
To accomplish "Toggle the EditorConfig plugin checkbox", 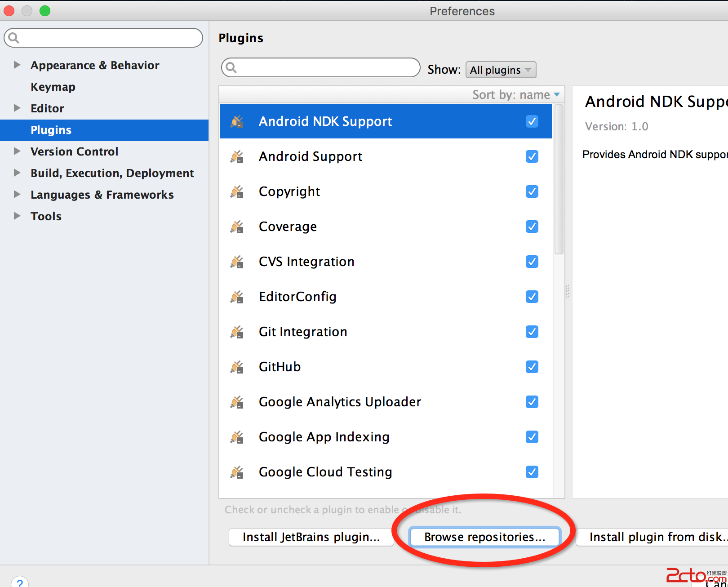I will click(x=532, y=297).
